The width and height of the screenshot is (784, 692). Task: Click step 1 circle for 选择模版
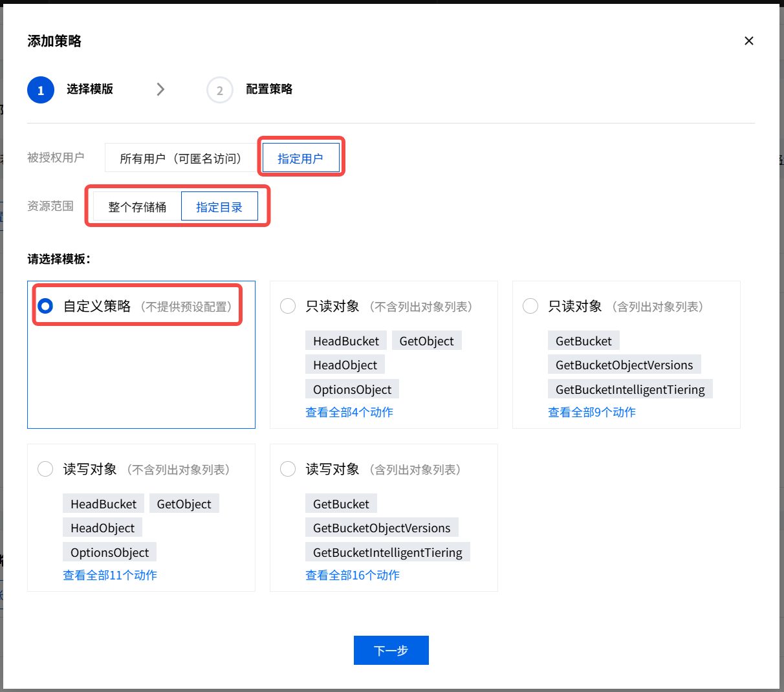40,90
